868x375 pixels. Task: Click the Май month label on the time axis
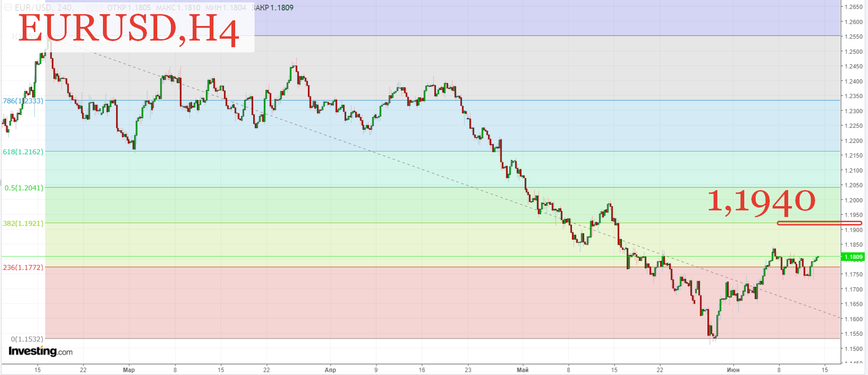(x=522, y=370)
